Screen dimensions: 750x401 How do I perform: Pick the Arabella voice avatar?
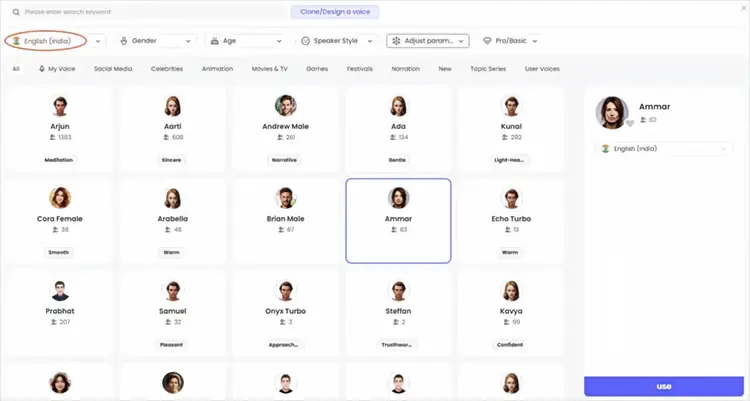point(173,198)
